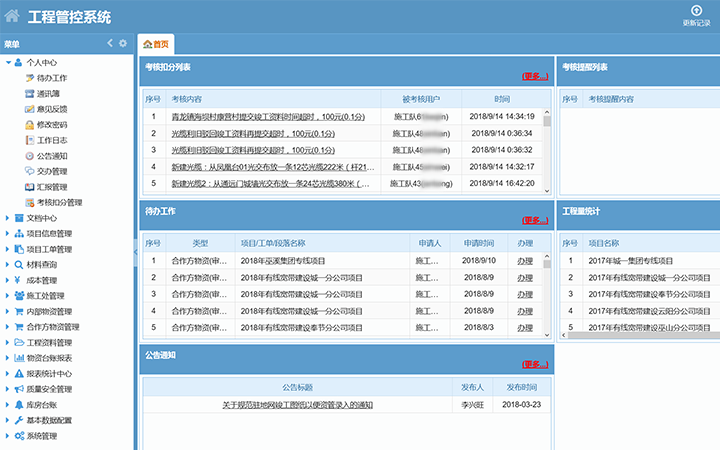Expand the 项目信息管理 tree node
Image resolution: width=720 pixels, height=450 pixels.
click(x=7, y=234)
